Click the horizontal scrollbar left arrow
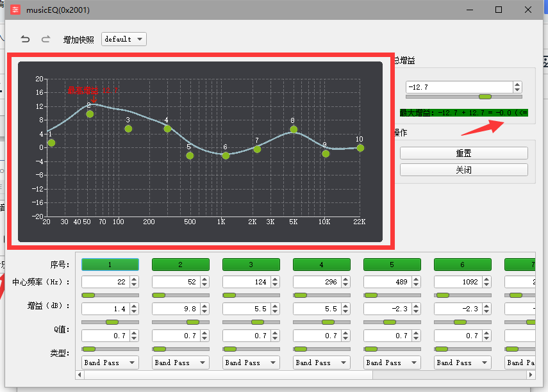The height and width of the screenshot is (392, 548). [79, 375]
